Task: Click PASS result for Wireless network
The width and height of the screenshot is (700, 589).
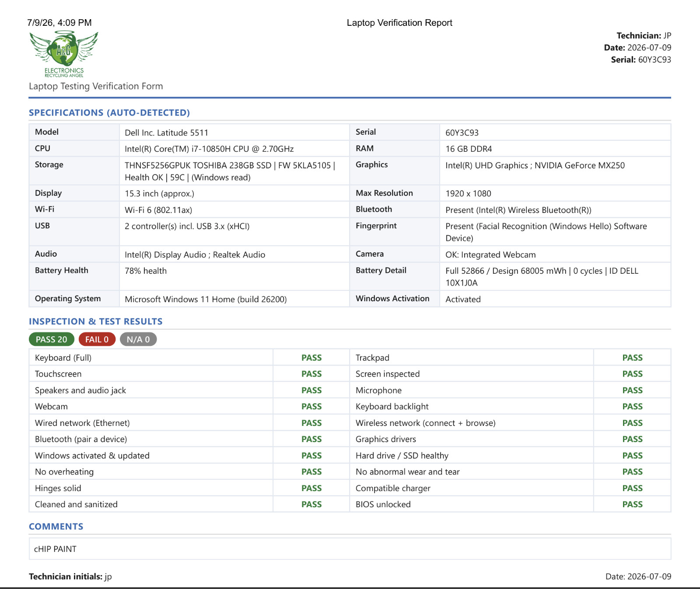Action: tap(633, 423)
